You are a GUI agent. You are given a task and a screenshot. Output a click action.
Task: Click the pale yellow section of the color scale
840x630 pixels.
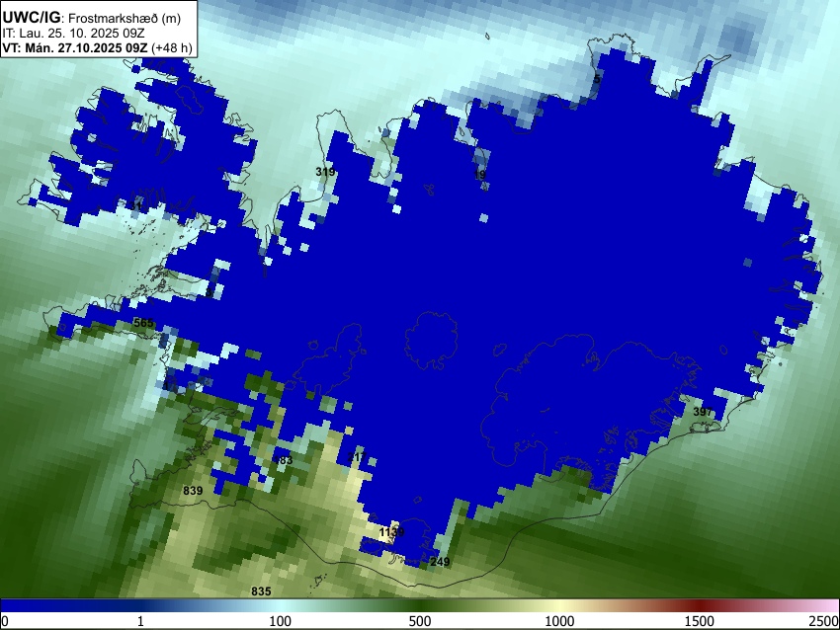(x=559, y=606)
